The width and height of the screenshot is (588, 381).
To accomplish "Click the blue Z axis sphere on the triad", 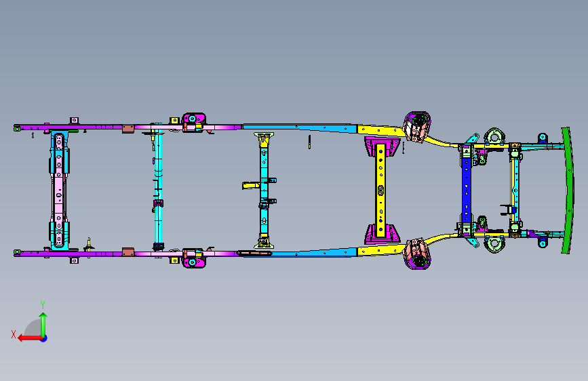I will 44,338.
